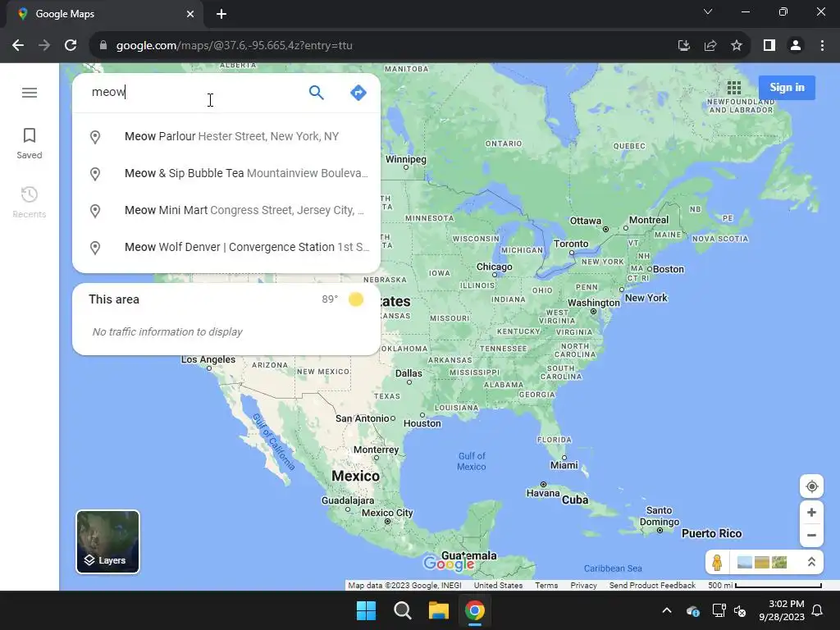
Task: Click the OneDrive cloud tray icon
Action: (x=692, y=610)
